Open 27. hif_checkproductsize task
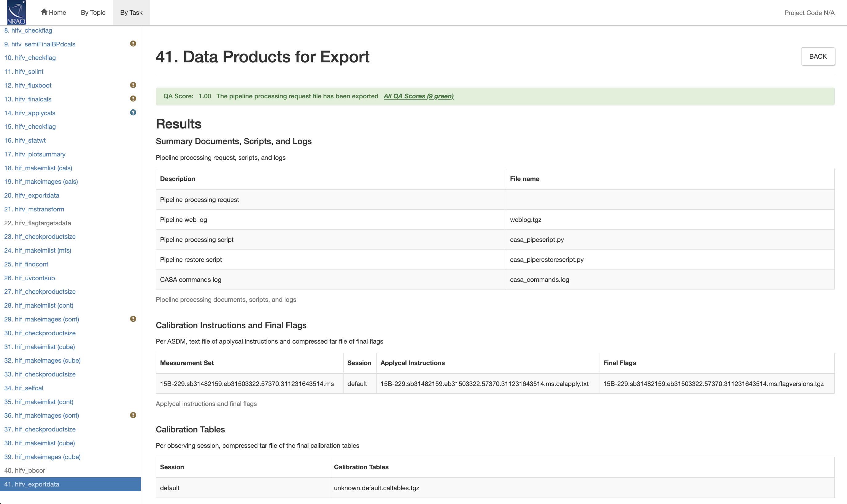The height and width of the screenshot is (504, 847). click(x=40, y=291)
